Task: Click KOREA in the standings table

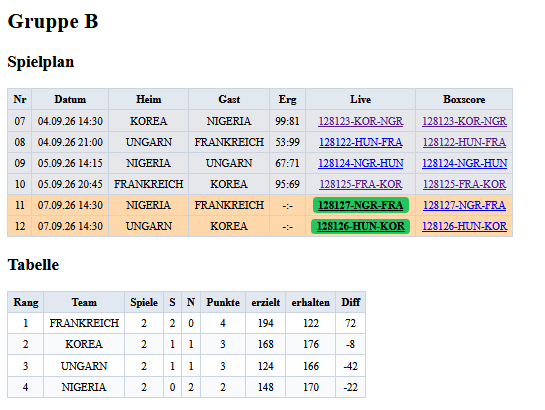Action: (84, 344)
